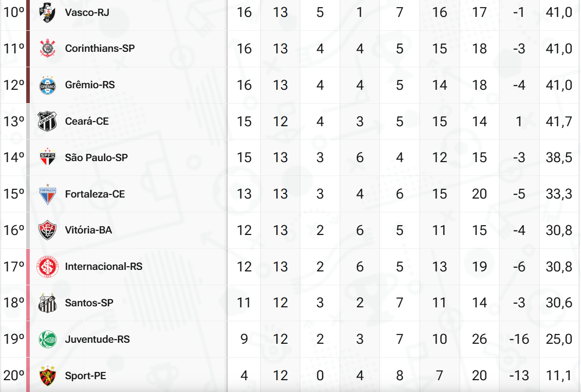Click the Sport-PE lion crest
Image resolution: width=581 pixels, height=392 pixels.
click(x=48, y=376)
